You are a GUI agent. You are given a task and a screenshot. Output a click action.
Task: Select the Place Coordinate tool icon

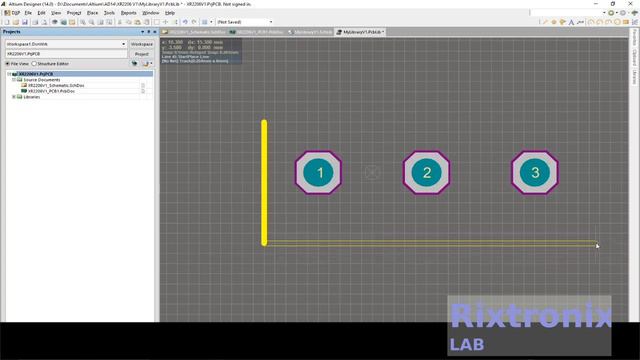(x=580, y=22)
